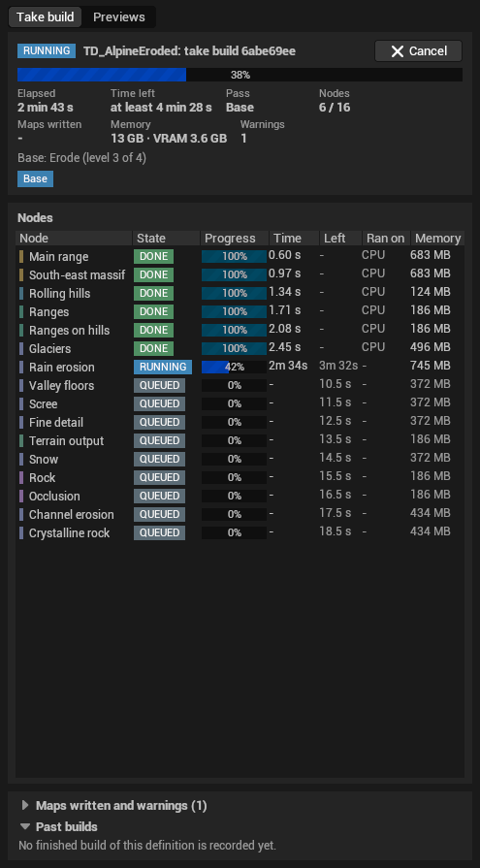Image resolution: width=480 pixels, height=868 pixels.
Task: Select the Fine detail node
Action: (x=240, y=422)
